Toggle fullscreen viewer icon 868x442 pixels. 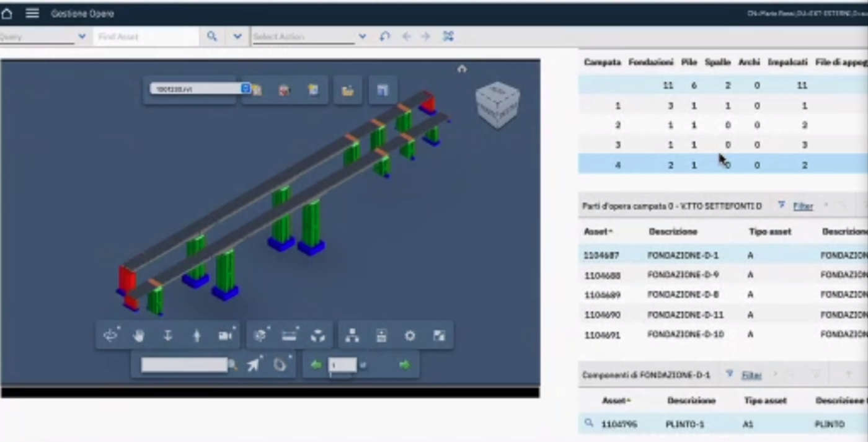(439, 335)
